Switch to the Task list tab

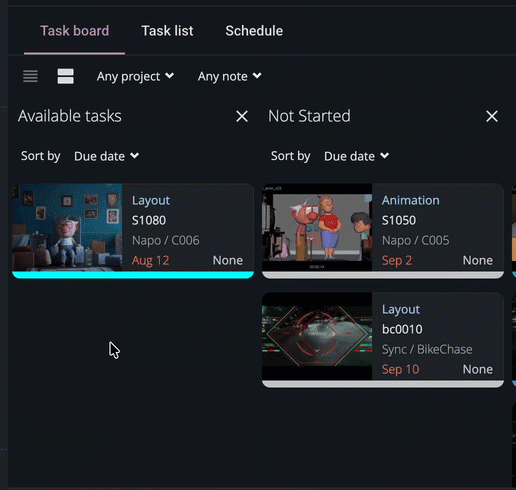[167, 31]
